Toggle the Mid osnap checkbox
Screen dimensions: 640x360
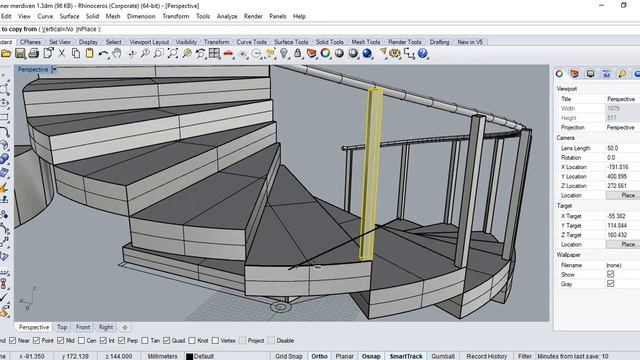click(60, 340)
